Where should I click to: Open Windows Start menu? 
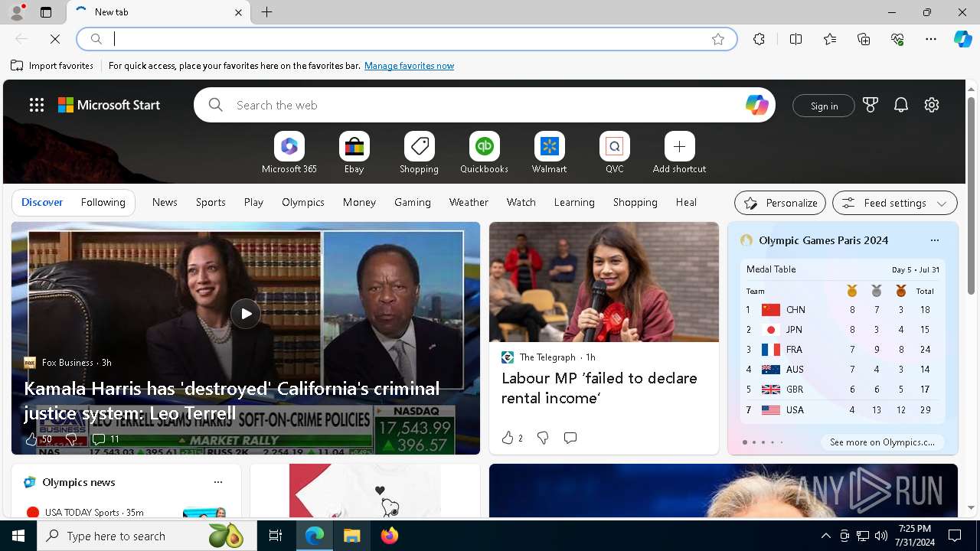tap(18, 536)
